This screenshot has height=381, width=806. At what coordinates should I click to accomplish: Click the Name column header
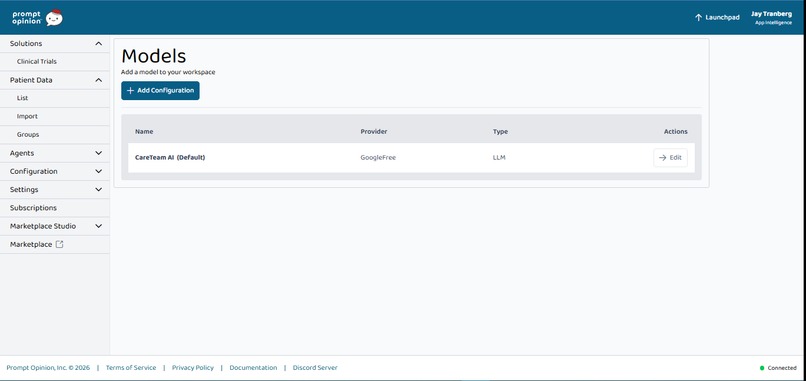[144, 132]
